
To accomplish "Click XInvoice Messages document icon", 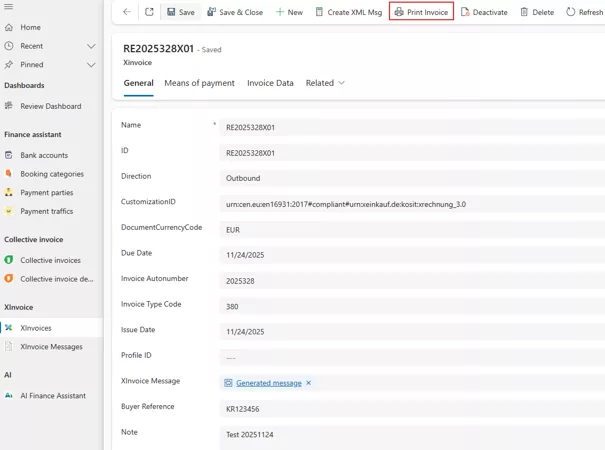I will (x=8, y=346).
